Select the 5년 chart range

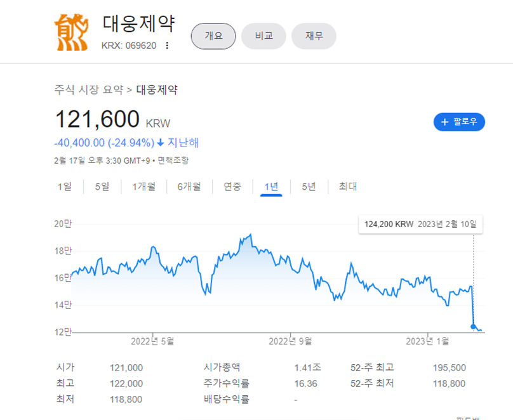point(309,187)
